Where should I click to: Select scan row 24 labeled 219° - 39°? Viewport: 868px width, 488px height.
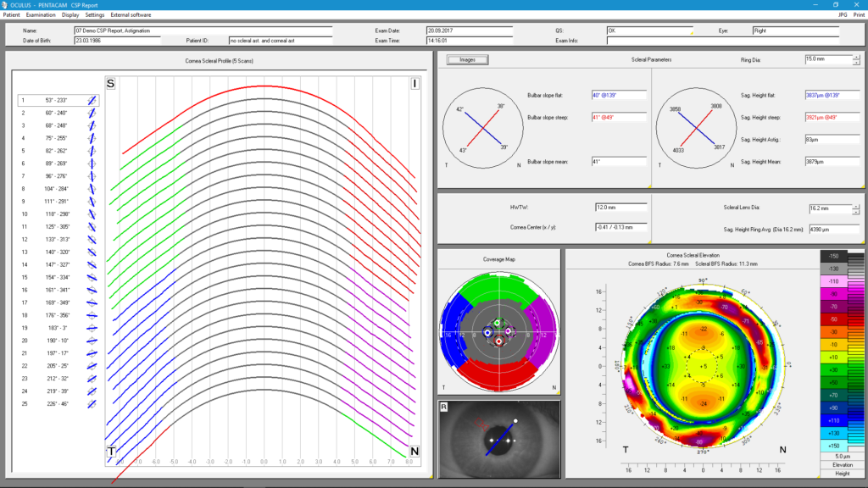coord(58,391)
